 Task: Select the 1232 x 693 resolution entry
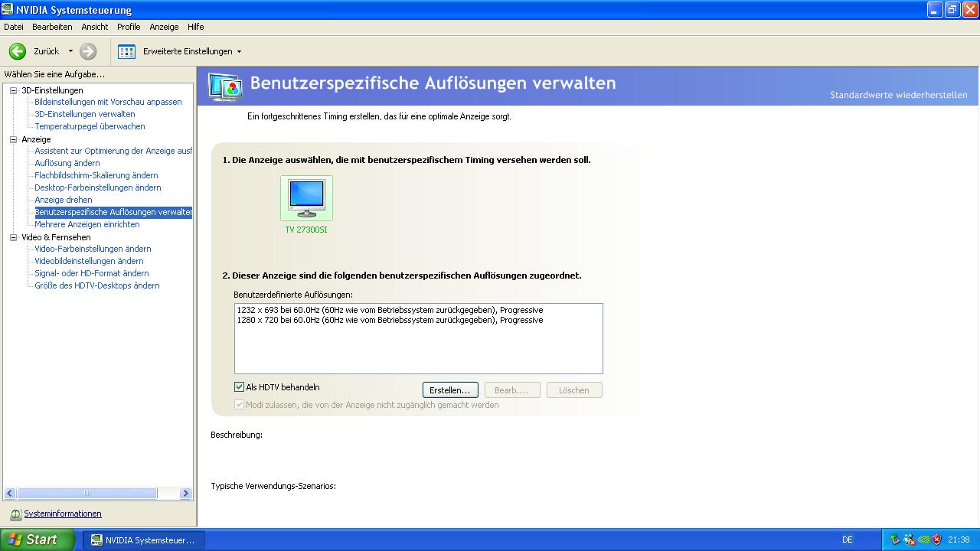390,310
